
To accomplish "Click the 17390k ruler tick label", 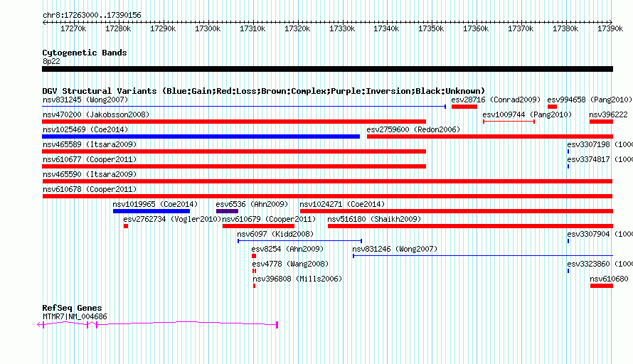I will click(x=610, y=29).
